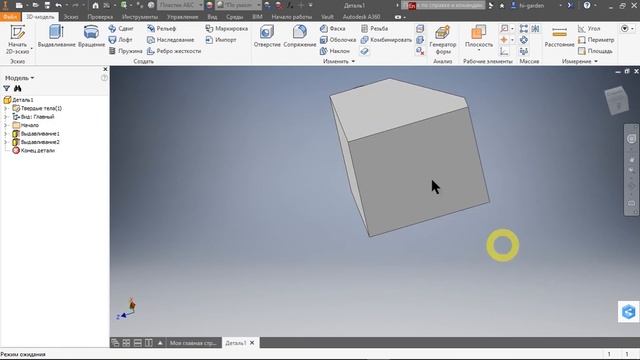Select the Площадь area measurement

tap(595, 51)
